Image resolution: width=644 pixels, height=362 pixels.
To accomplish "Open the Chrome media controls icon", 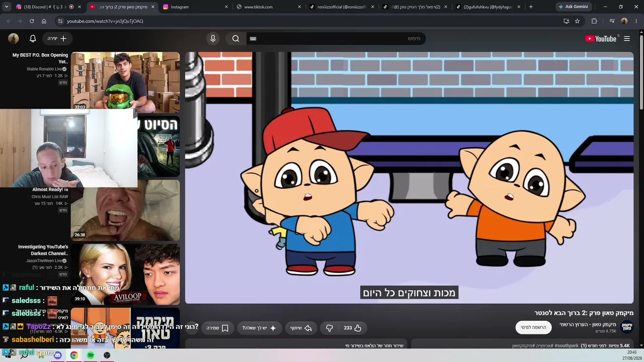I will [x=612, y=21].
